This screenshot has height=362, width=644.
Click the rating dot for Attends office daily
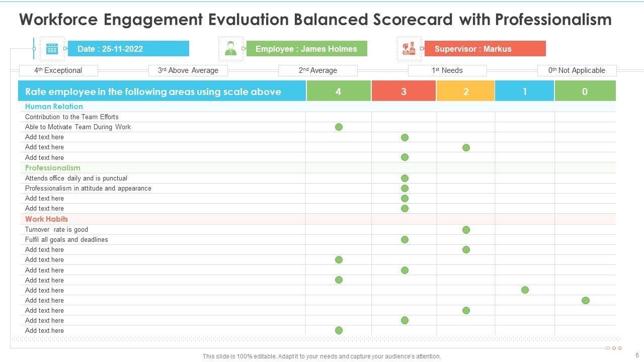coord(405,178)
